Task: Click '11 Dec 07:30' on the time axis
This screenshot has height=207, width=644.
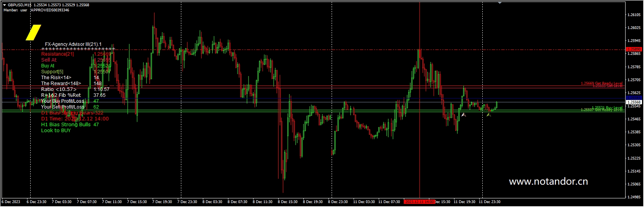Action: tap(389, 202)
